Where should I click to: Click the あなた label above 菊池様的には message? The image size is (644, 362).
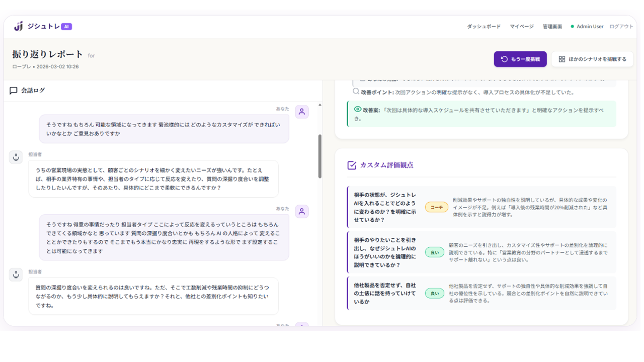tap(282, 109)
